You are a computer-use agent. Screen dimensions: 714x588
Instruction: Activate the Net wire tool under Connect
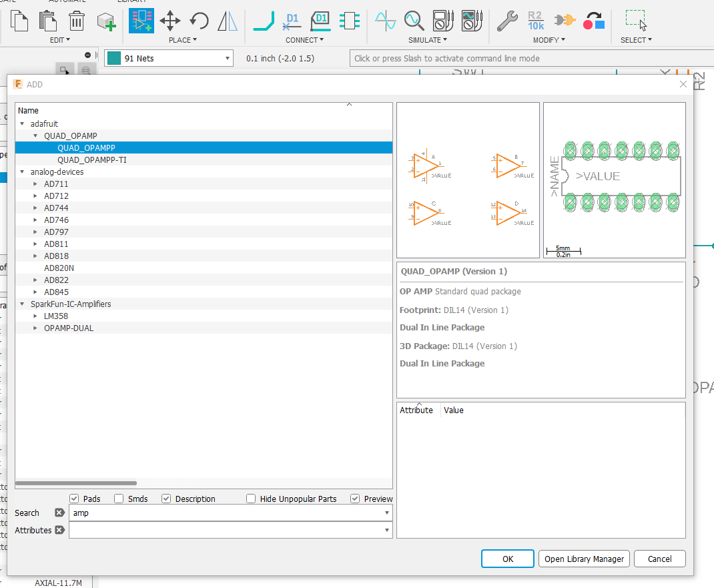point(263,21)
